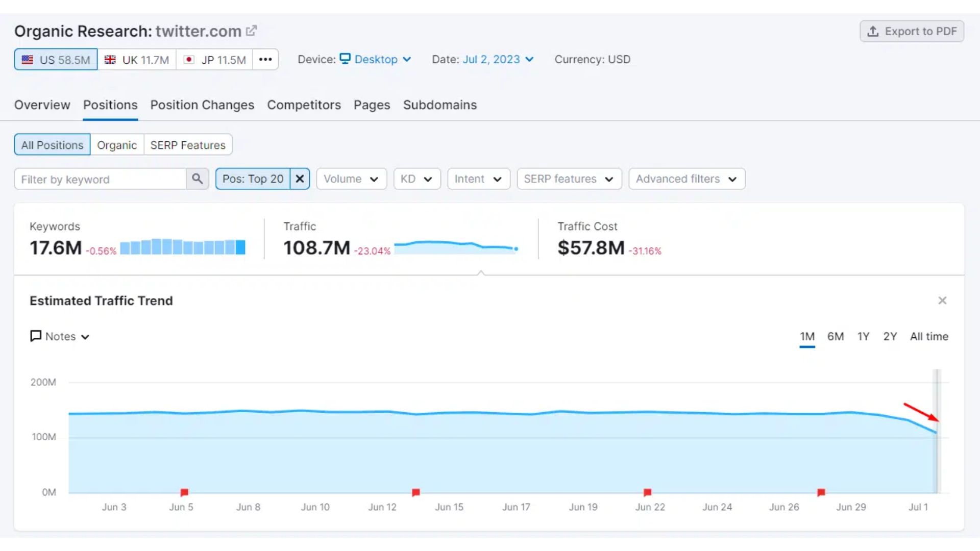Expand the Notes dropdown
980x551 pixels.
tap(60, 337)
